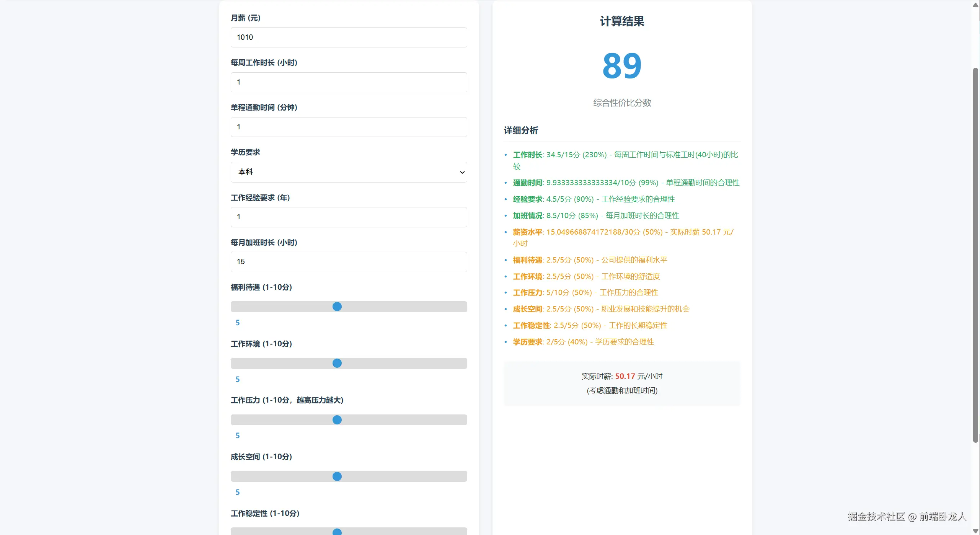Click right end of 福利待遇 slider track

[x=465, y=307]
